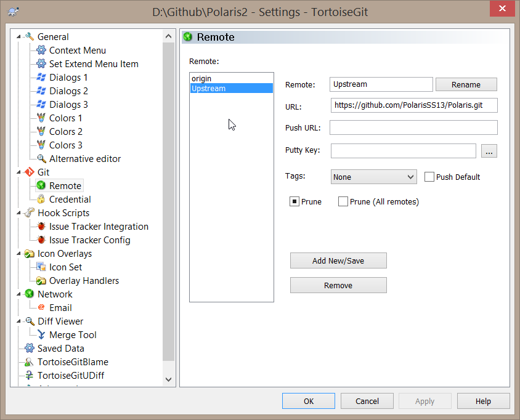Click the Icon Overlays folder icon
Image resolution: width=520 pixels, height=420 pixels.
[30, 254]
